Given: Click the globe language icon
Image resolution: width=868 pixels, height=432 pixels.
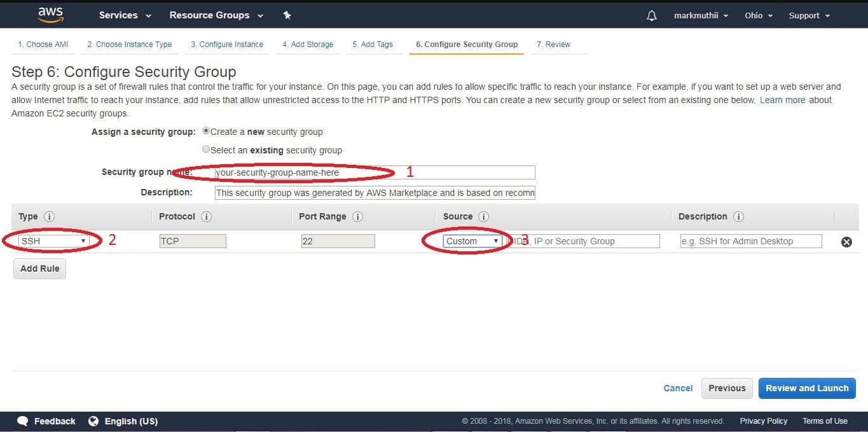Looking at the screenshot, I should coord(93,421).
